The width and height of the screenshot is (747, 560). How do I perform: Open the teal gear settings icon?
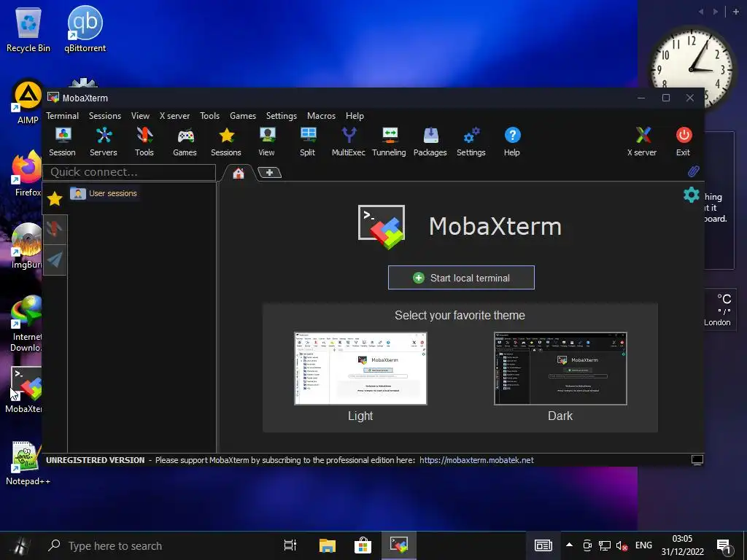[692, 194]
